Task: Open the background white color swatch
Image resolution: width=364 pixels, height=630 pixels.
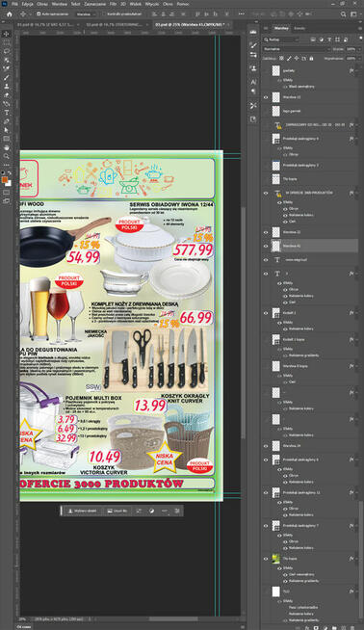Action: click(9, 184)
